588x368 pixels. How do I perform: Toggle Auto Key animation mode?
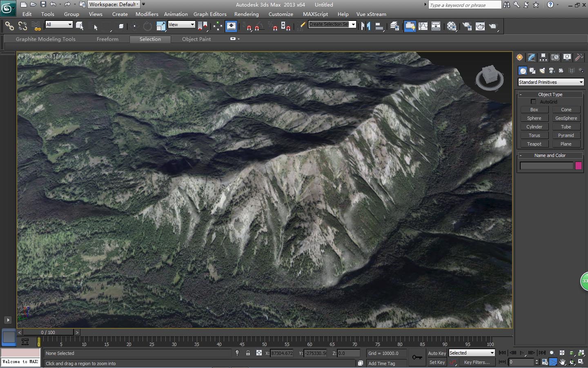click(437, 353)
